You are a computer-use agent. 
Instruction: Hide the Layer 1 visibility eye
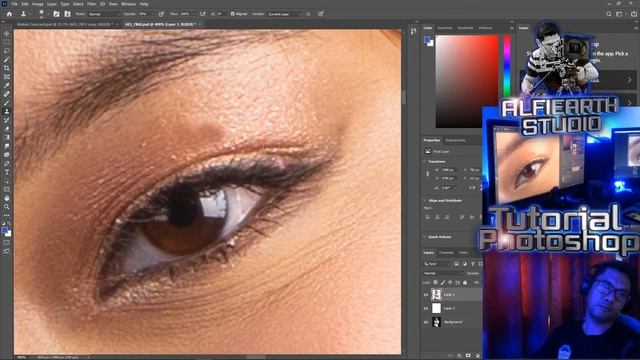(426, 294)
